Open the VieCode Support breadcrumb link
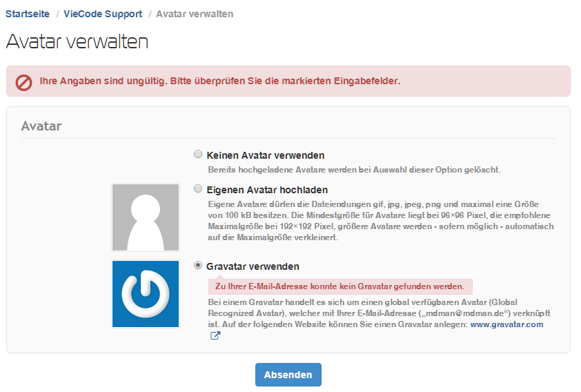The height and width of the screenshot is (392, 581). pos(103,14)
